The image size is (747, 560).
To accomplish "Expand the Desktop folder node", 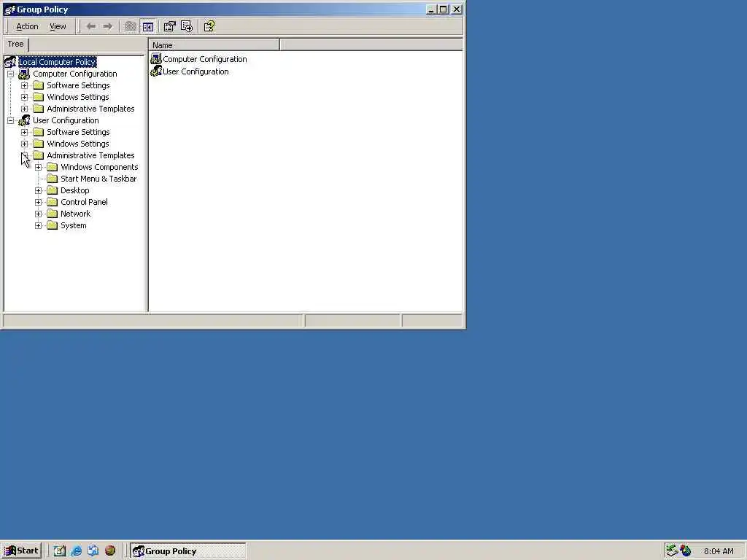I will coord(38,190).
